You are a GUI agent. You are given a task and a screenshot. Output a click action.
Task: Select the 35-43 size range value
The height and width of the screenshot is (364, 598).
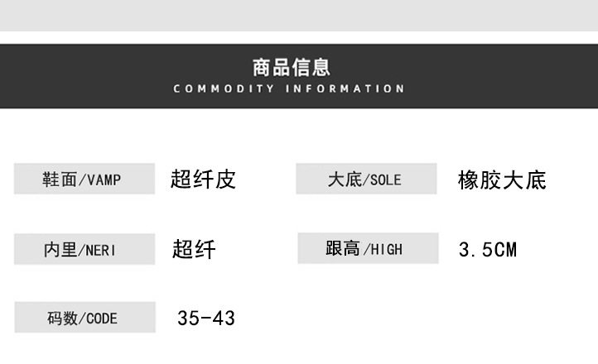(x=206, y=318)
